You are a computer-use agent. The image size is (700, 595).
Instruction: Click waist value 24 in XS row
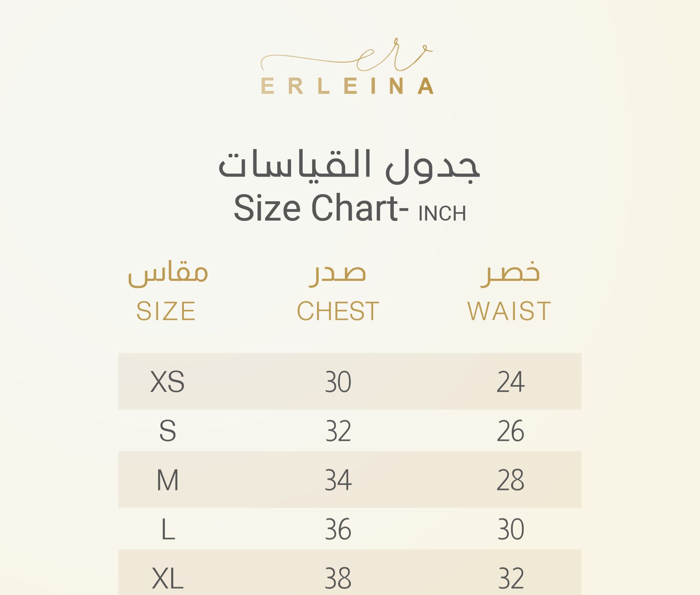pos(511,381)
